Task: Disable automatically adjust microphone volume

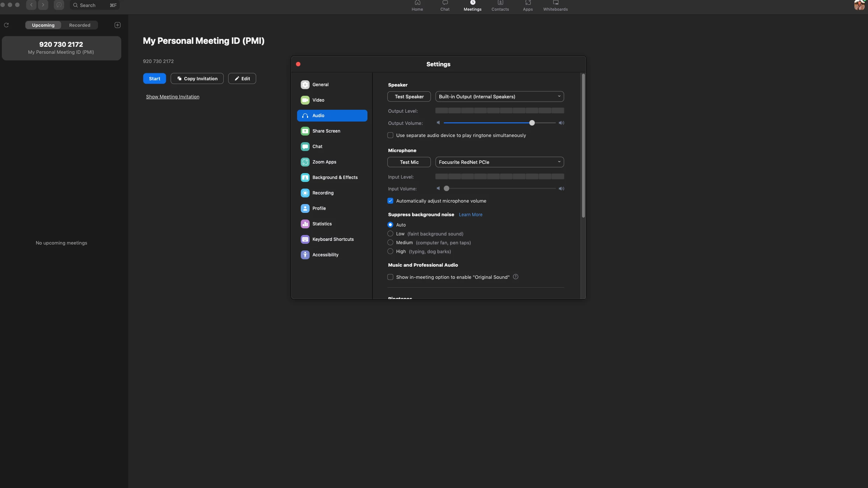Action: pos(390,201)
